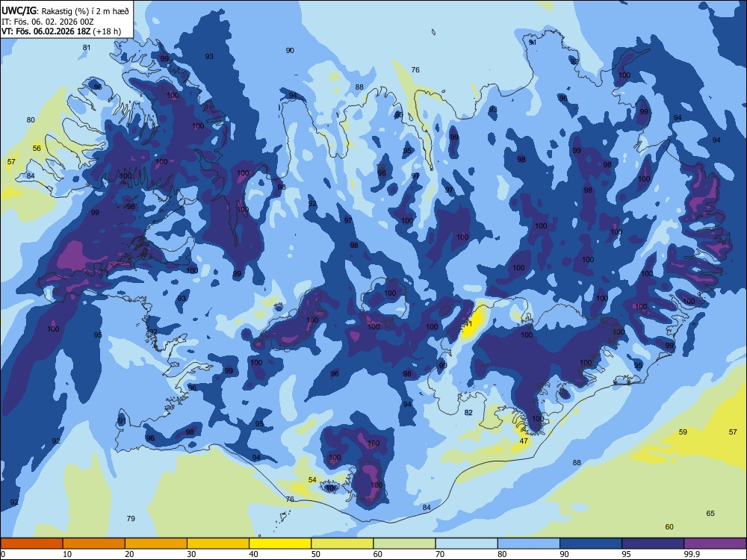
Task: Click the orange 10–20 legend swatch
Action: [x=94, y=544]
